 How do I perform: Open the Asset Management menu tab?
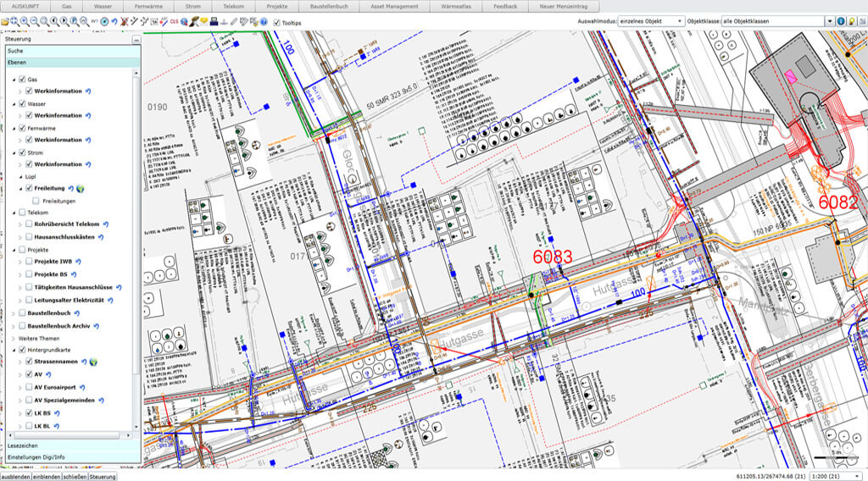pyautogui.click(x=394, y=6)
